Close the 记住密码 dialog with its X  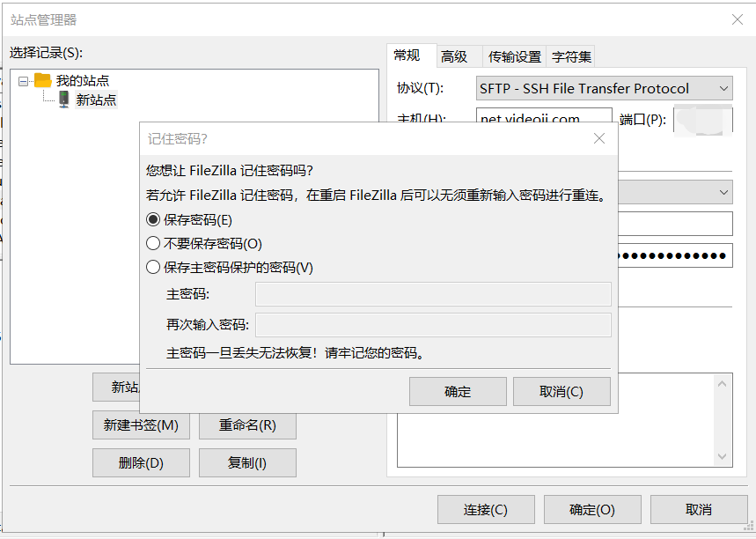coord(599,138)
